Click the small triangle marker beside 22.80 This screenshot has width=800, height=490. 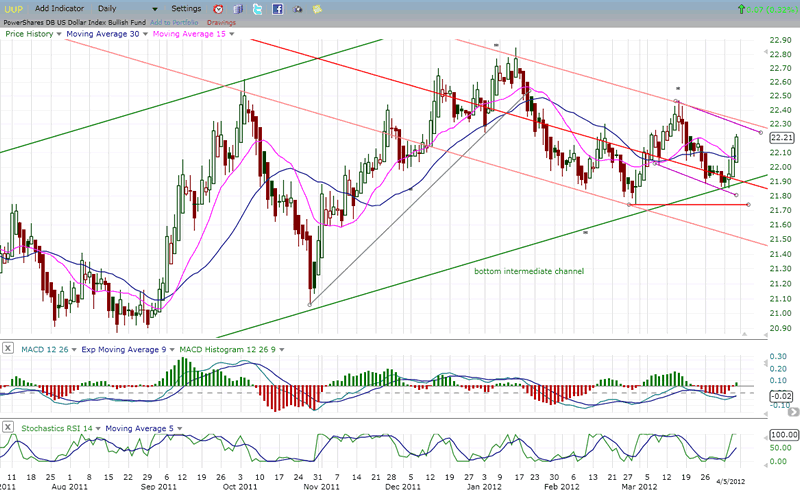click(x=765, y=52)
